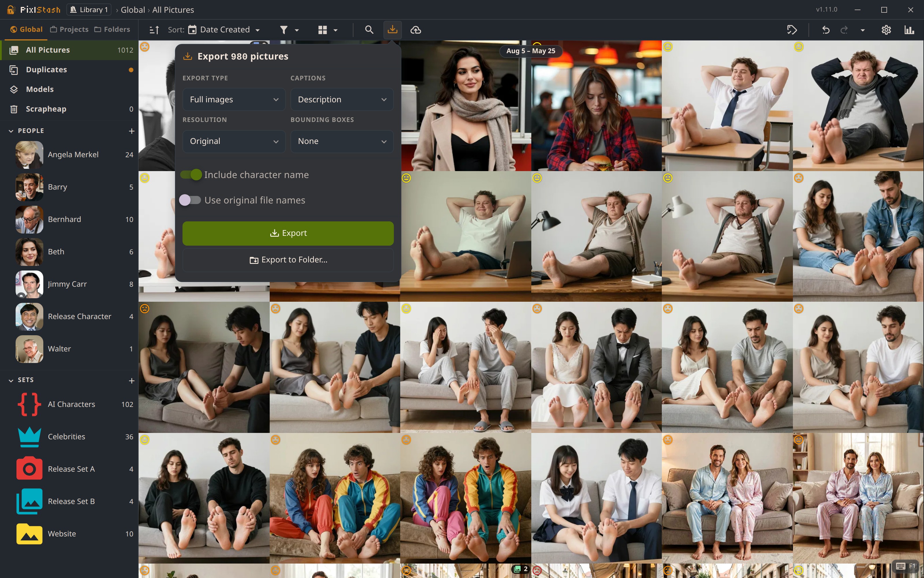Image resolution: width=924 pixels, height=578 pixels.
Task: Switch to Projects tab
Action: 70,29
